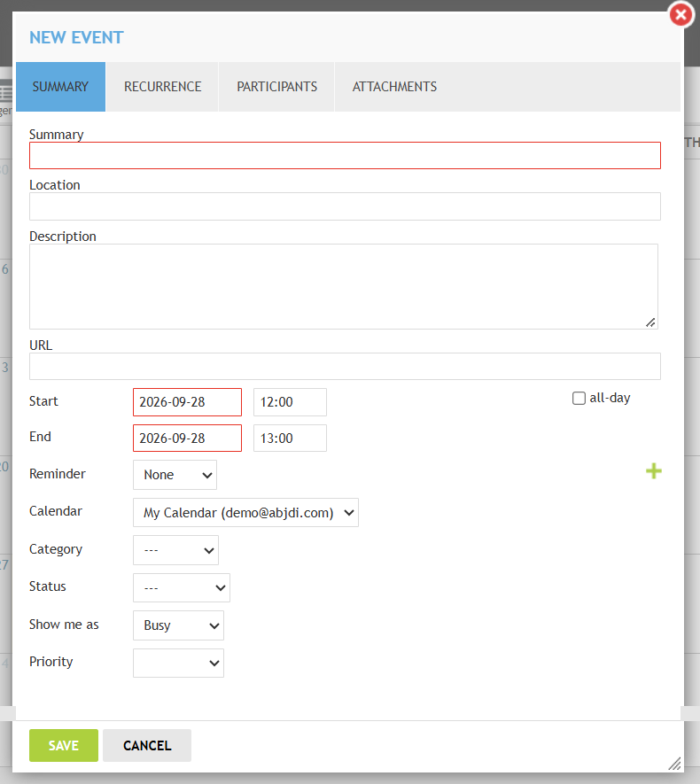Expand the Category dropdown

[x=175, y=550]
